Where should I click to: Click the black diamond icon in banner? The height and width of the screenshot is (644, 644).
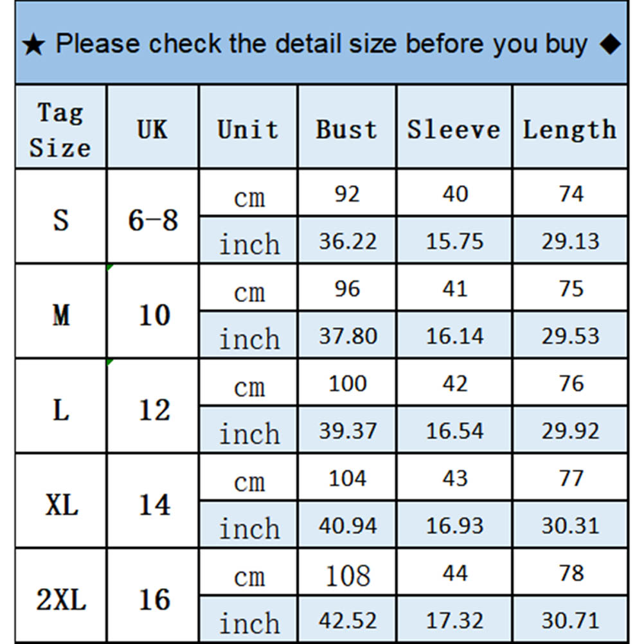pos(610,44)
